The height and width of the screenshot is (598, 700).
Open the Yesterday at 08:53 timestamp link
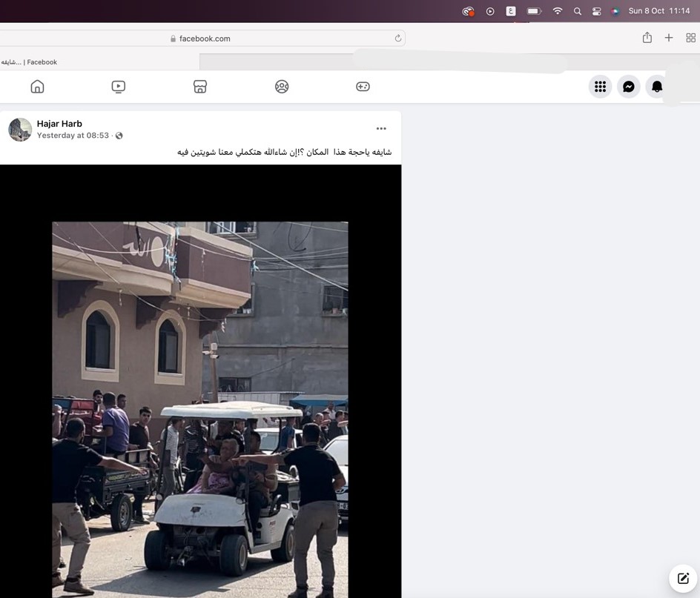coord(73,135)
